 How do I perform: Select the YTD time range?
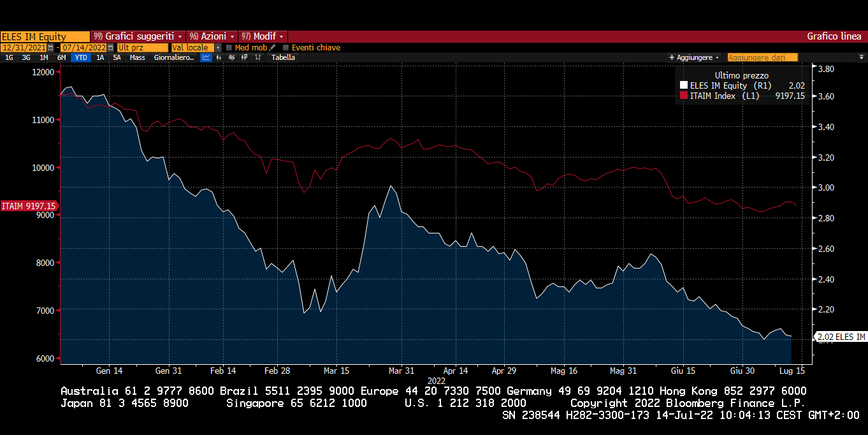tap(81, 57)
